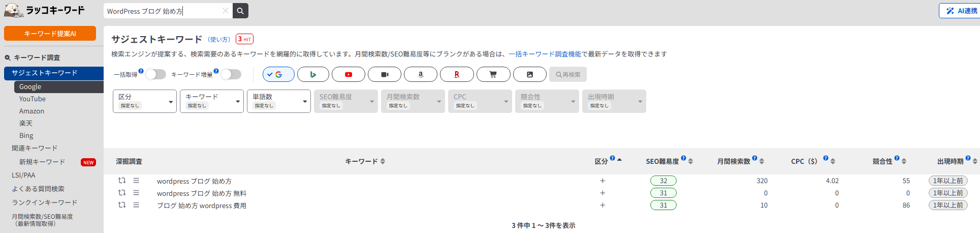Open the 単語数 filter dropdown

pos(279,101)
